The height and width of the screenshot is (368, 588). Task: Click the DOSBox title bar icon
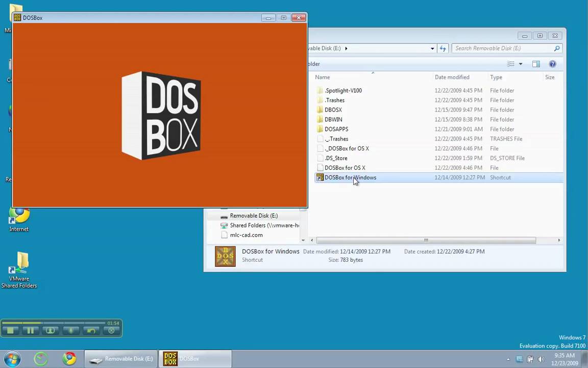tap(17, 18)
